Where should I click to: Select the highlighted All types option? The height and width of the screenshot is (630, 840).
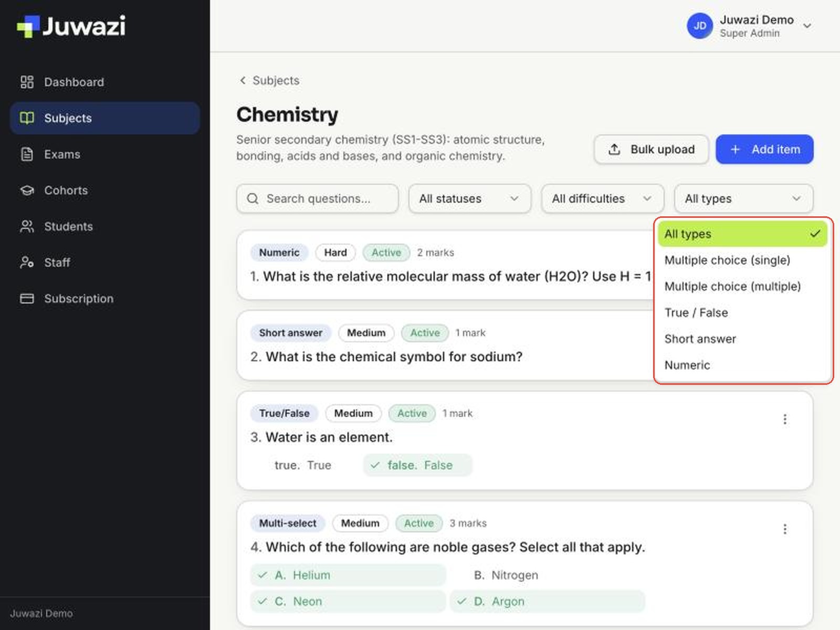(742, 234)
